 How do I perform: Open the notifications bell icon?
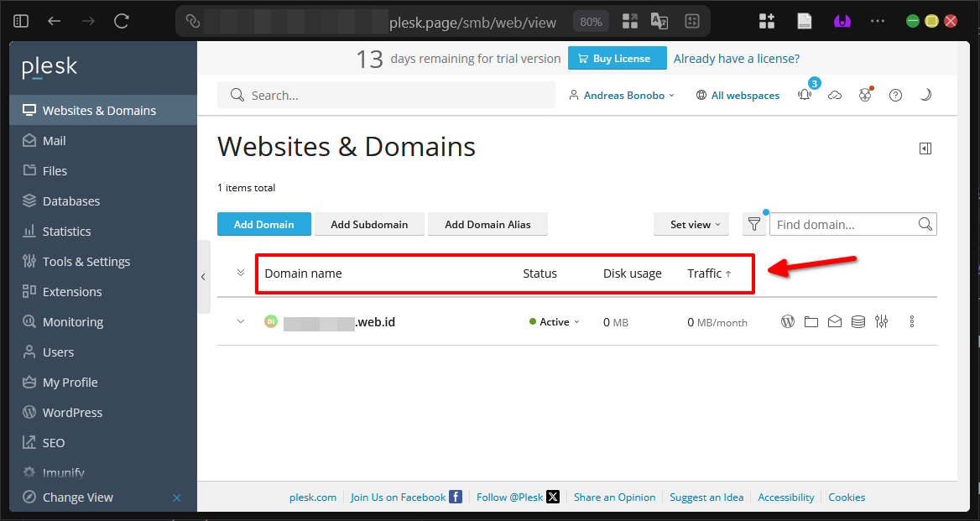click(805, 96)
